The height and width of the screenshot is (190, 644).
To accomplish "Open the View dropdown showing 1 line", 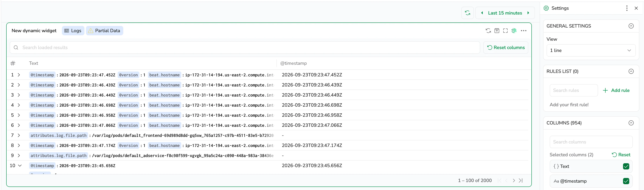I will (x=591, y=50).
